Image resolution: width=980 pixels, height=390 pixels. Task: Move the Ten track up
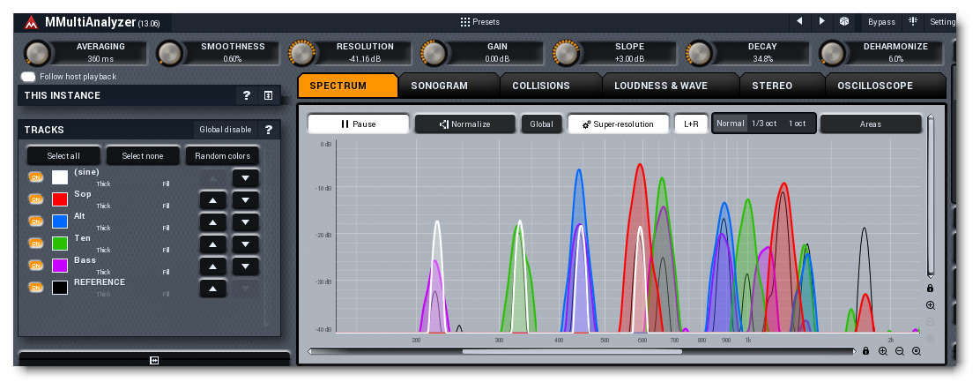(x=213, y=244)
